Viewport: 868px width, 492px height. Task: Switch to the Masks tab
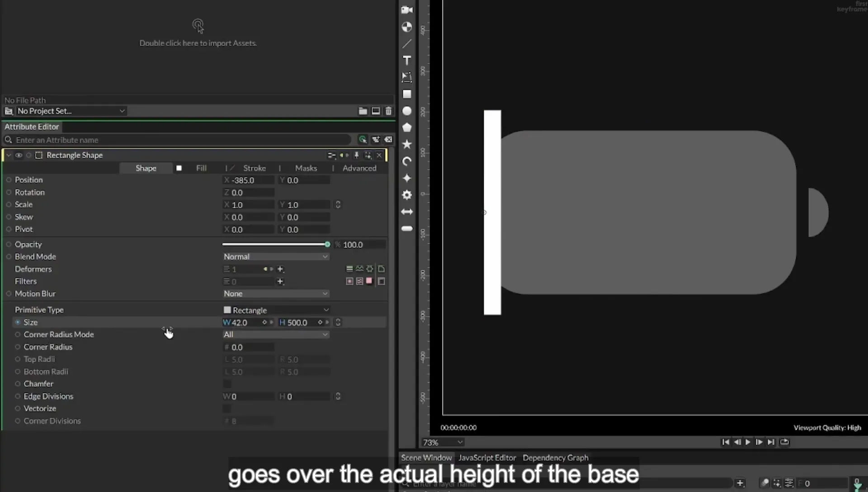(x=306, y=168)
